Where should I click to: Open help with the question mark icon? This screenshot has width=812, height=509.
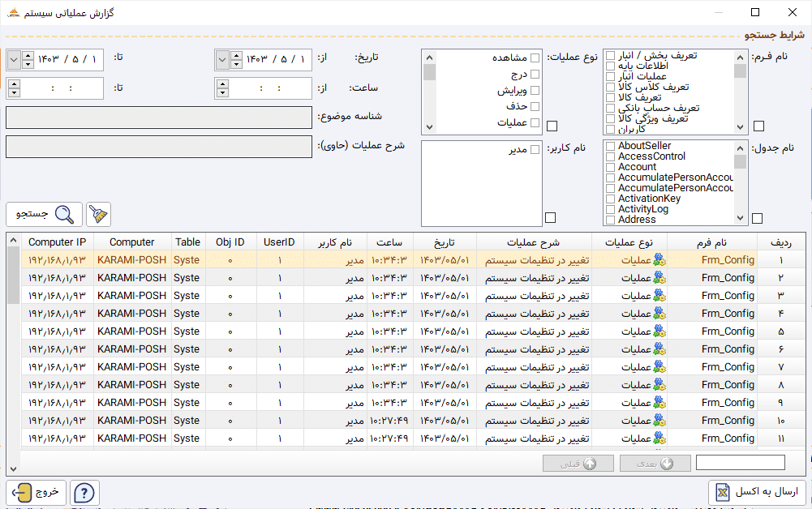(x=84, y=493)
